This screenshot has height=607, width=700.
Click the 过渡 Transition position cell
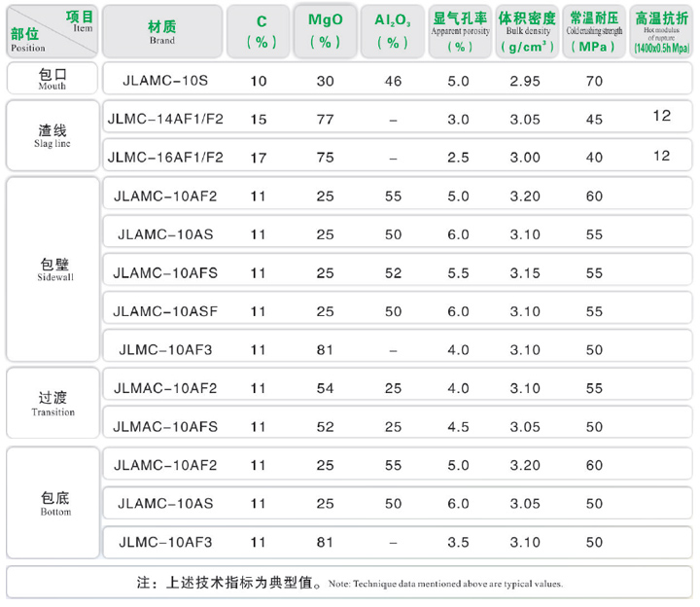52,405
